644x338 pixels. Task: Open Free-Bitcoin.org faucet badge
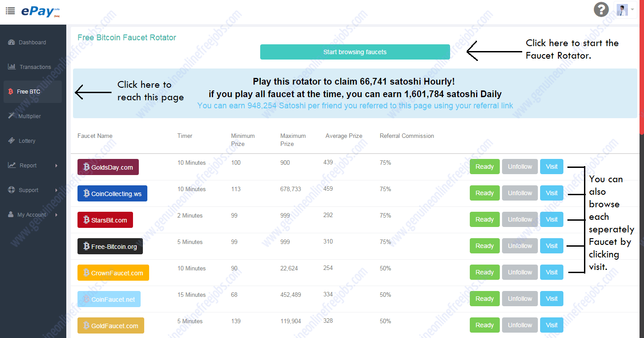(x=110, y=246)
